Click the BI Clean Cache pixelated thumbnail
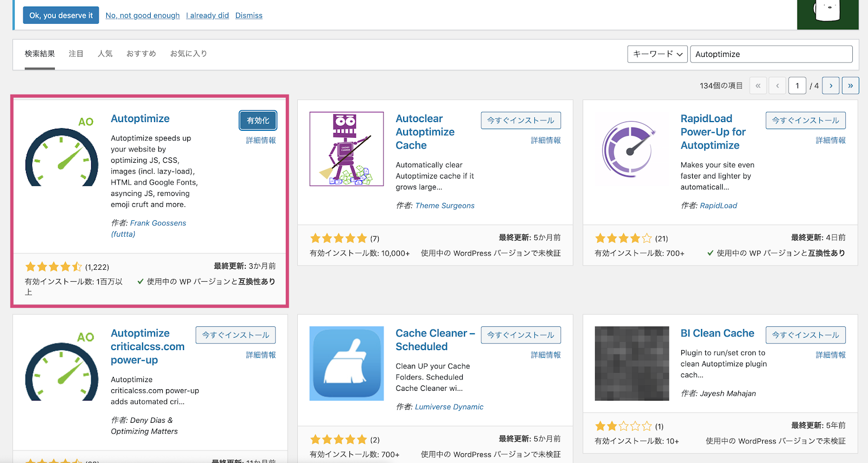Viewport: 868px width, 463px height. [x=632, y=364]
